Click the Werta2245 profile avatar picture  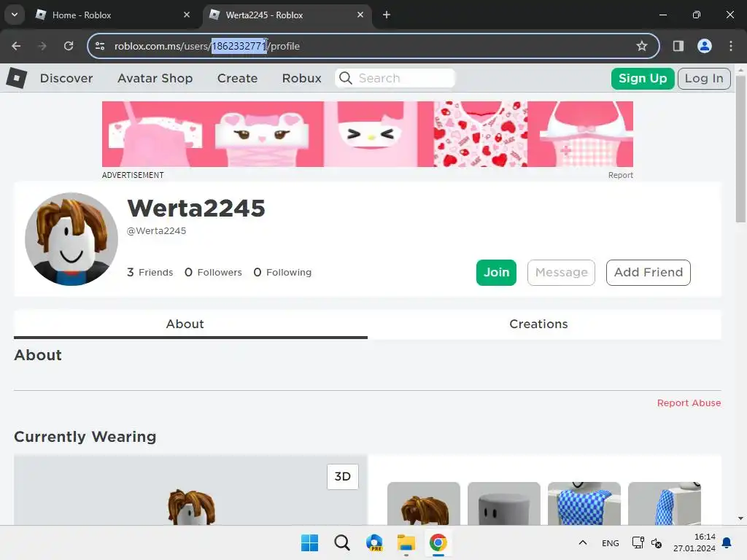click(x=71, y=239)
